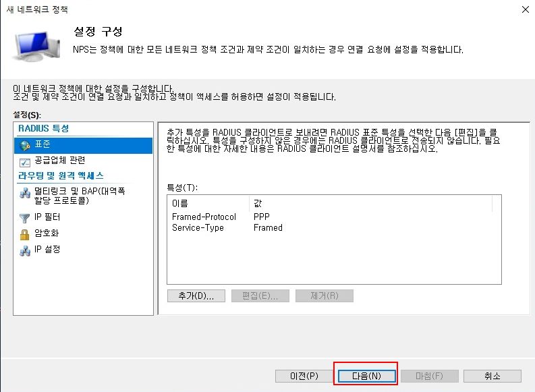This screenshot has width=535, height=392.
Task: Click the network icon beside IP 설정
Action: (x=25, y=250)
